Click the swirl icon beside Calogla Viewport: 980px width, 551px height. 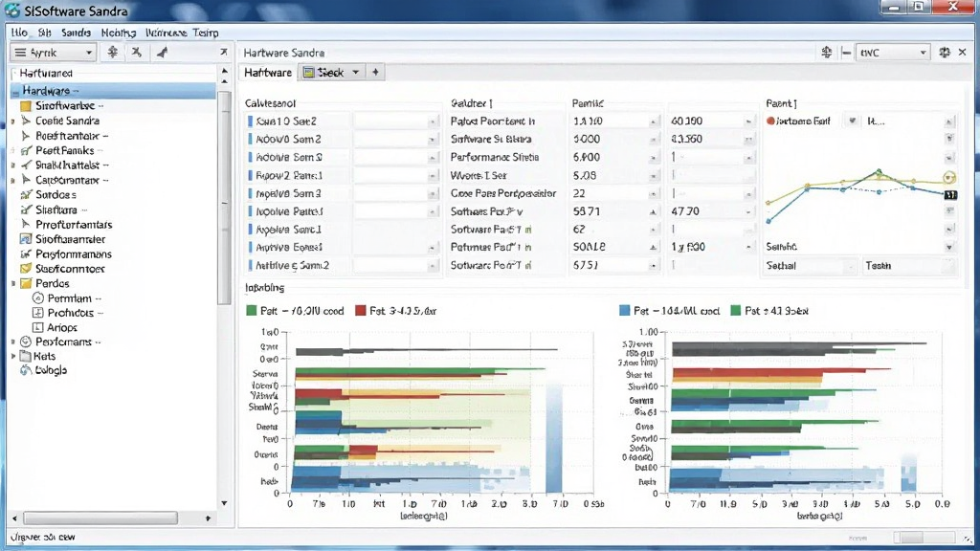coord(26,370)
